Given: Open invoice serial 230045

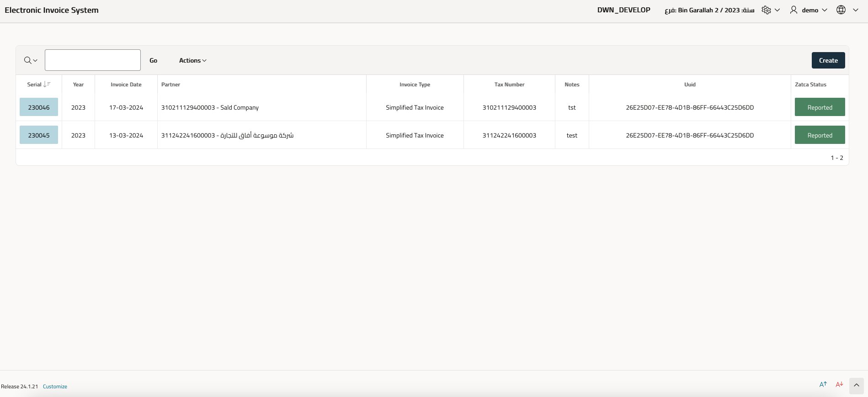Looking at the screenshot, I should 39,135.
